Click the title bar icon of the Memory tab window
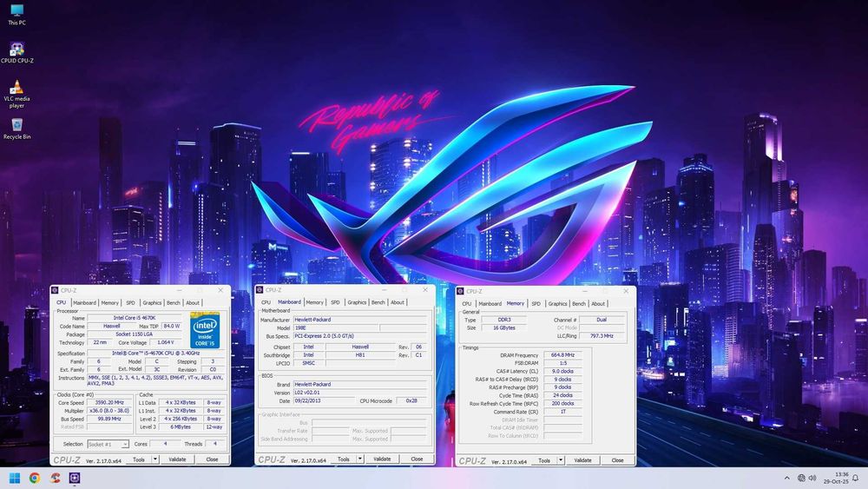 tap(461, 291)
